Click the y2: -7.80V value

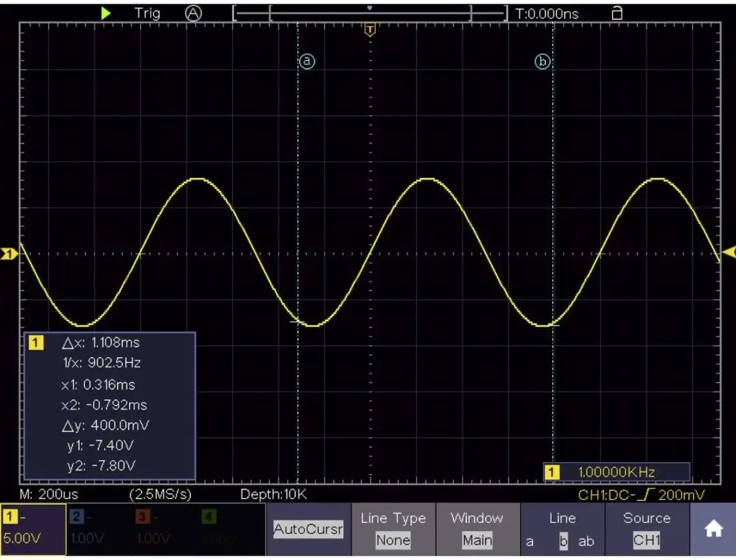(101, 466)
